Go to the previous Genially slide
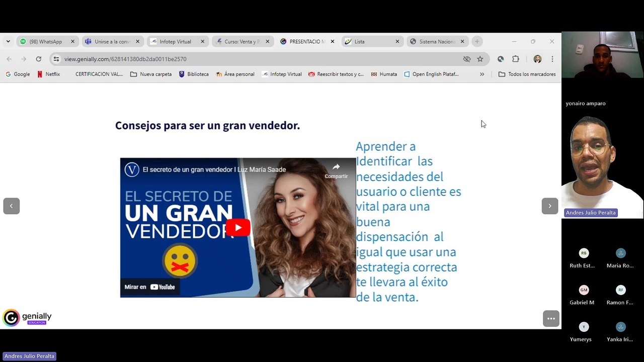 11,206
